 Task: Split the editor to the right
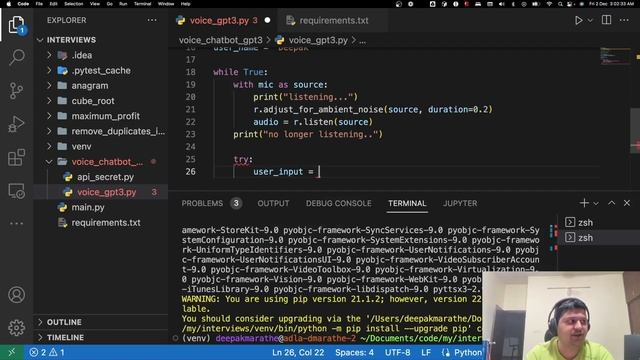[x=607, y=20]
